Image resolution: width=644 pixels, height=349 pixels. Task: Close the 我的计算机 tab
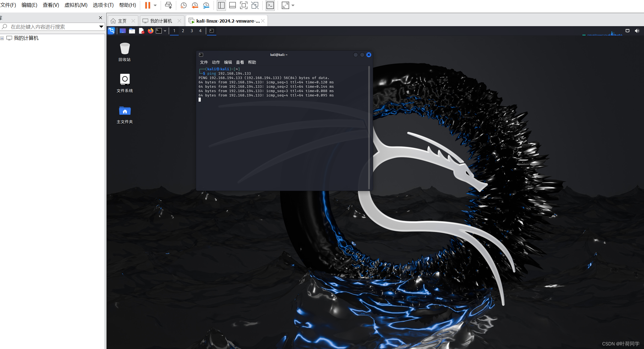179,21
